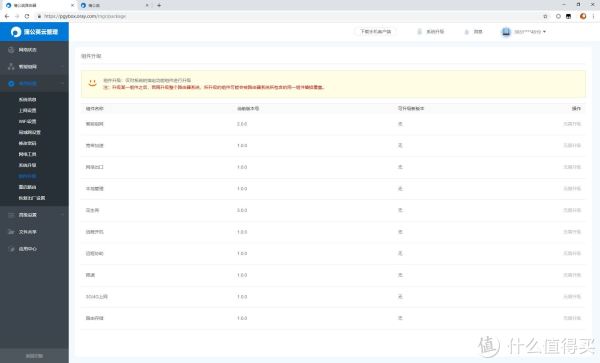Open the WiFi settings submenu item

28,121
